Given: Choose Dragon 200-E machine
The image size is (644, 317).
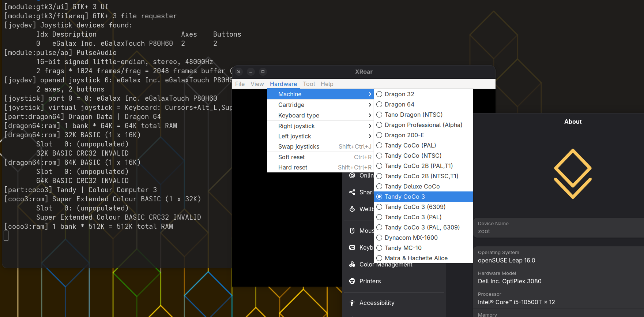Looking at the screenshot, I should pos(423,135).
